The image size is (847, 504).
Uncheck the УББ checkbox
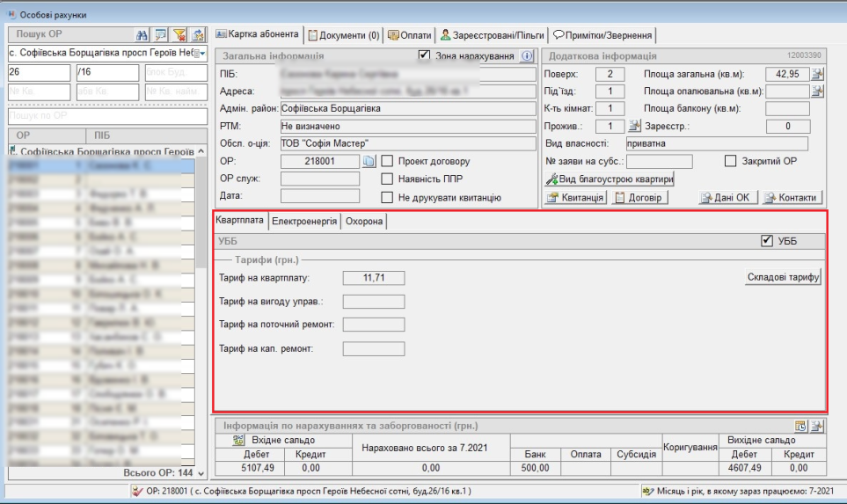(x=767, y=241)
